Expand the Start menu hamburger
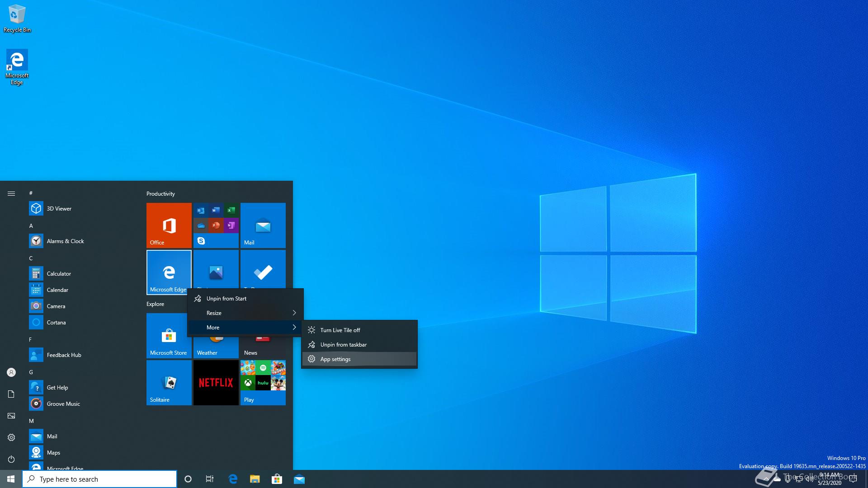This screenshot has width=868, height=488. click(x=11, y=193)
